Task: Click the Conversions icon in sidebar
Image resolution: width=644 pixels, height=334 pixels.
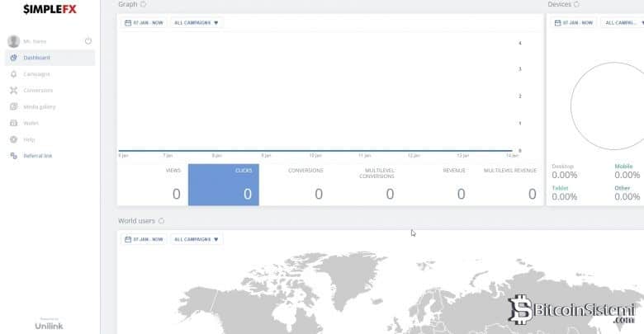Action: 13,91
